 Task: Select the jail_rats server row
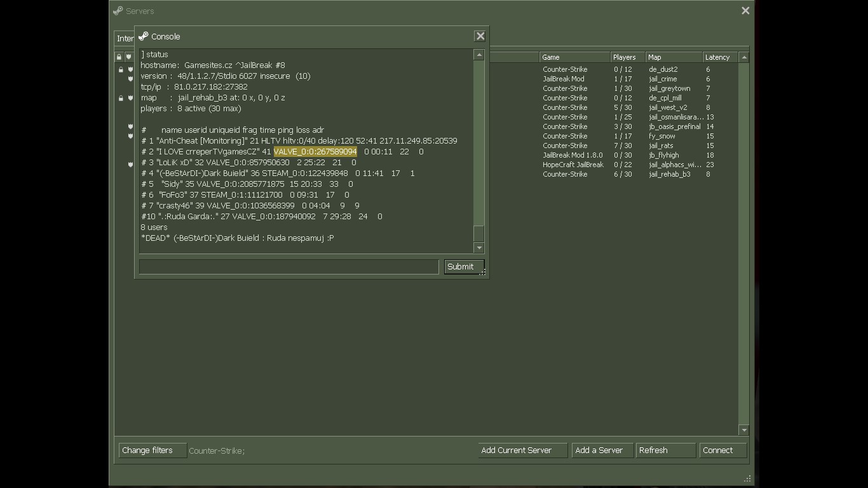(426, 146)
